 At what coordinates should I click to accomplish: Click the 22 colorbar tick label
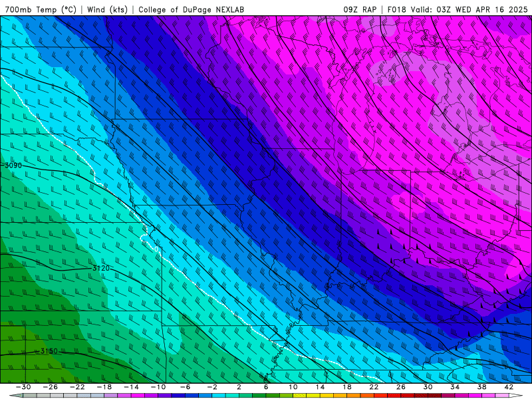(374, 387)
